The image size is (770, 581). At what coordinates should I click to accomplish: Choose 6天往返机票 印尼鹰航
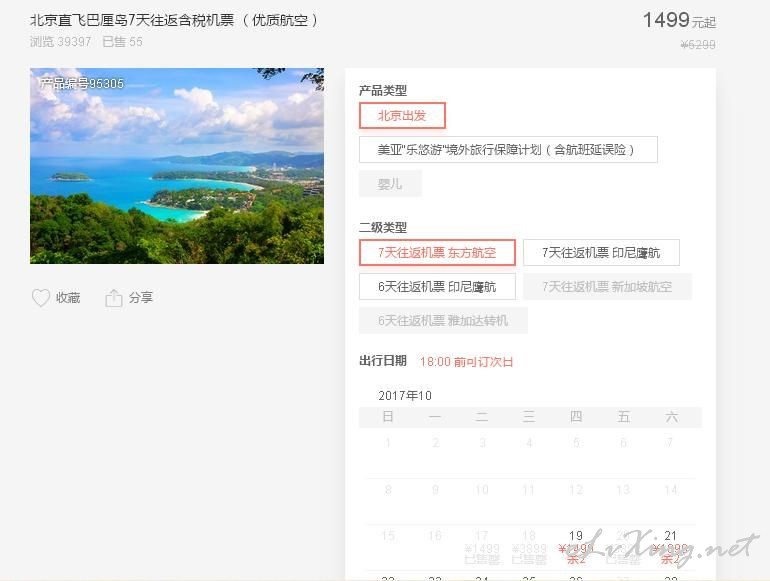tap(437, 286)
